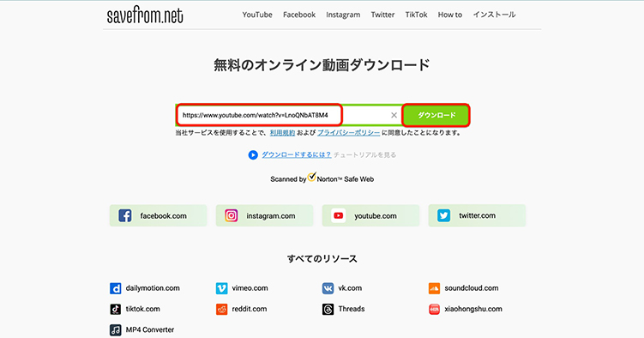Click the Xiaohongshu red icon
This screenshot has height=338, width=644.
pyautogui.click(x=434, y=309)
